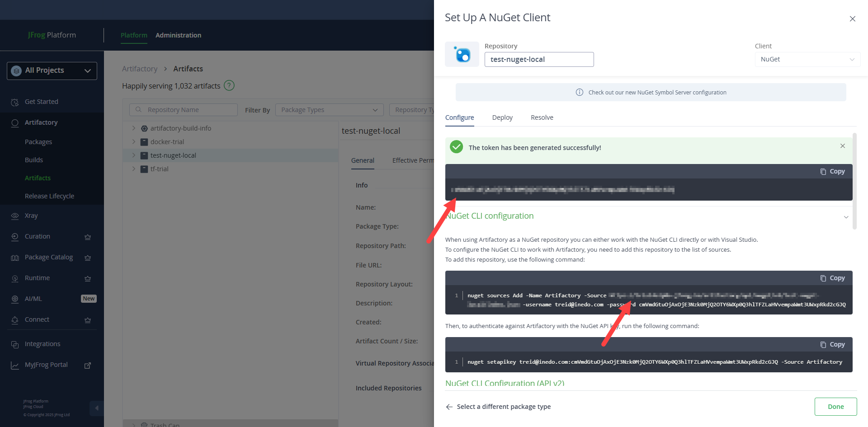Copy the generated token

tap(833, 172)
